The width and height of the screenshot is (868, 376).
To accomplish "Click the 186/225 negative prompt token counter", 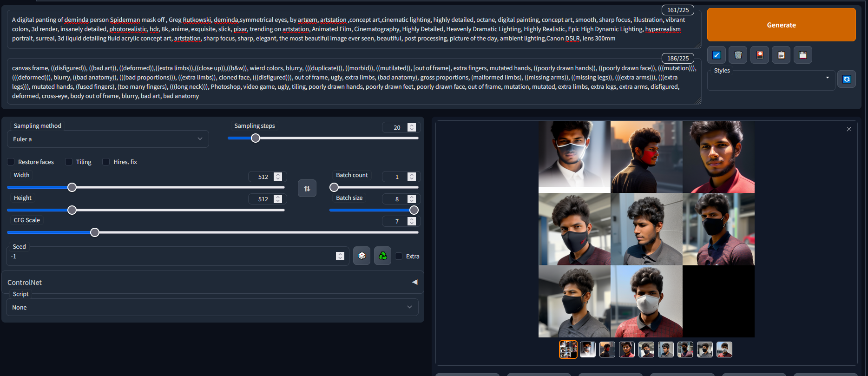I will coord(678,58).
